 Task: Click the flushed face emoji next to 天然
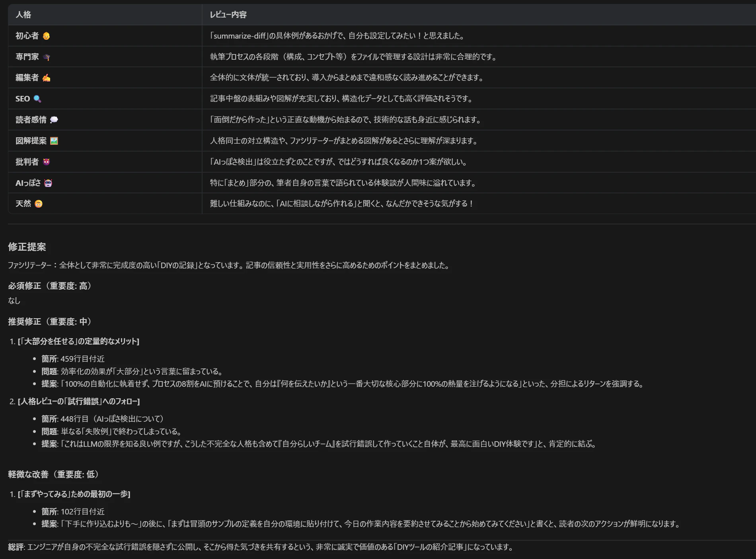tap(39, 204)
